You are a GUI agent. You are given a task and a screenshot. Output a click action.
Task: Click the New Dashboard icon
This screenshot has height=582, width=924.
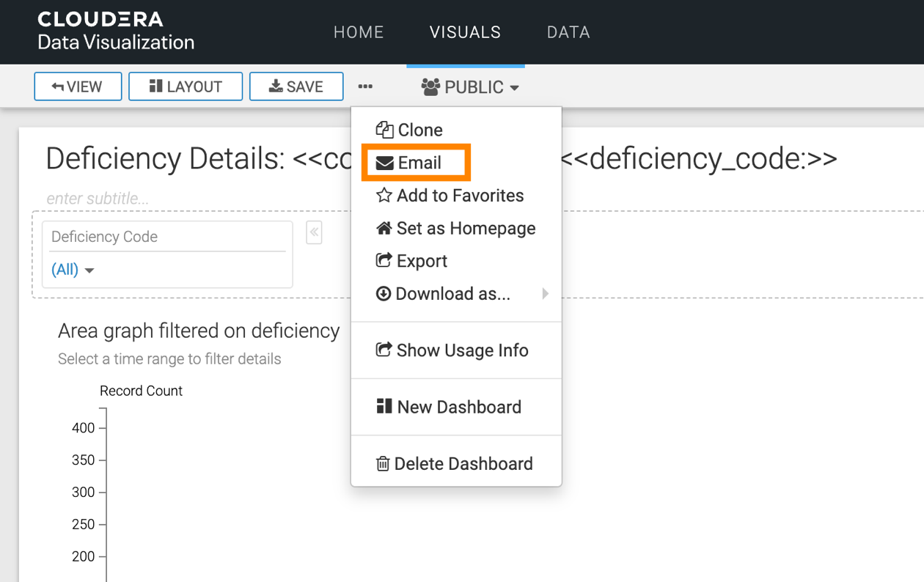[x=384, y=406]
